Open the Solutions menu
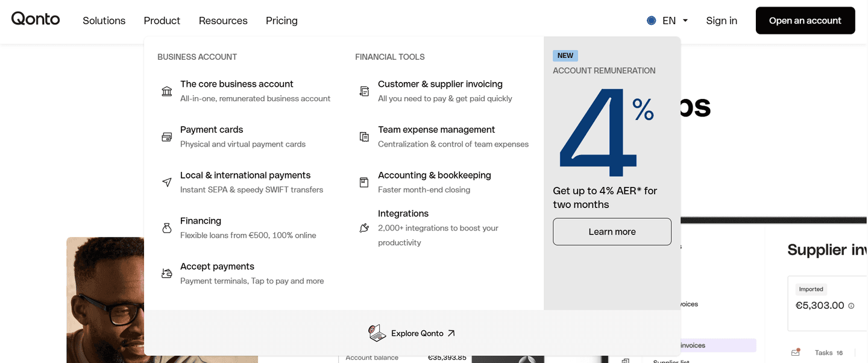This screenshot has width=868, height=363. pyautogui.click(x=104, y=21)
